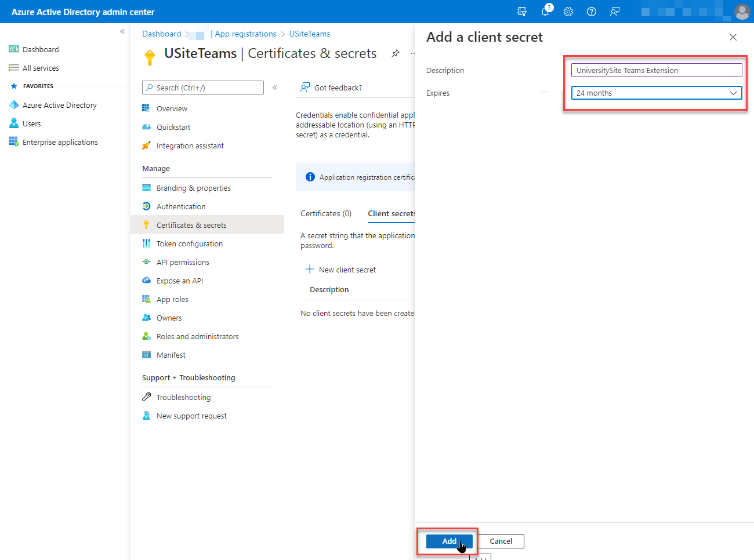The image size is (754, 560).
Task: Click the Overview grid icon
Action: click(146, 108)
